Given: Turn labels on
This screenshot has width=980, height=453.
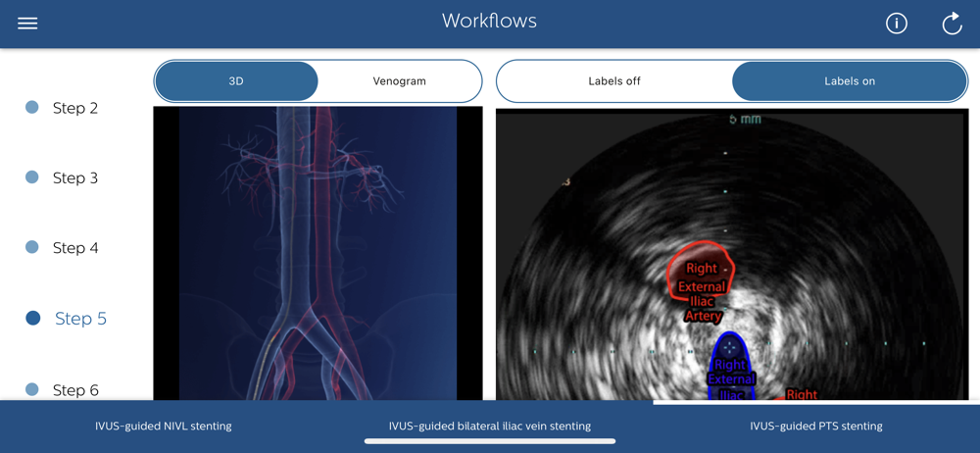Looking at the screenshot, I should tap(850, 81).
